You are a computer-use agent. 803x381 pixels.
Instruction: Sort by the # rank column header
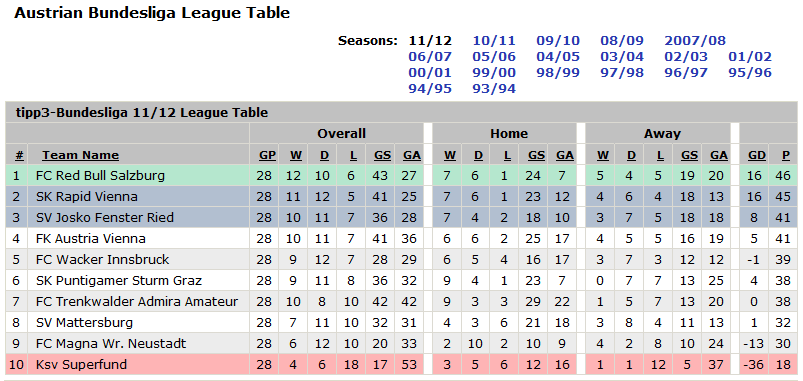pyautogui.click(x=19, y=155)
